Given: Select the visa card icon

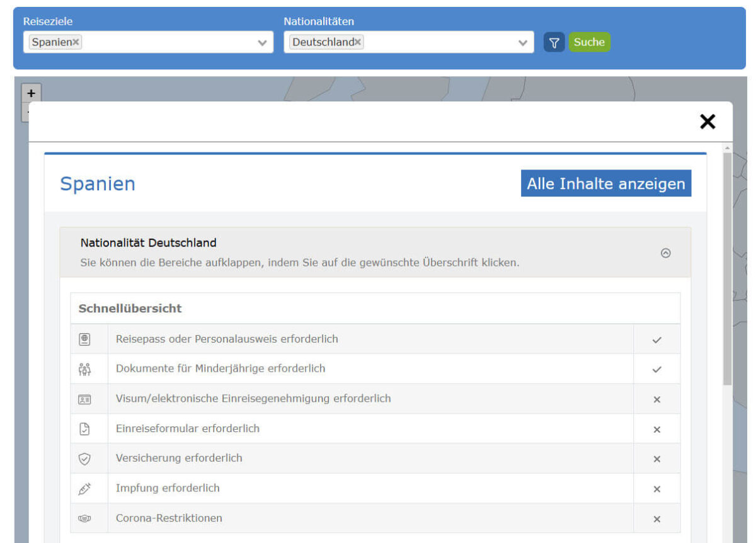Looking at the screenshot, I should [89, 399].
